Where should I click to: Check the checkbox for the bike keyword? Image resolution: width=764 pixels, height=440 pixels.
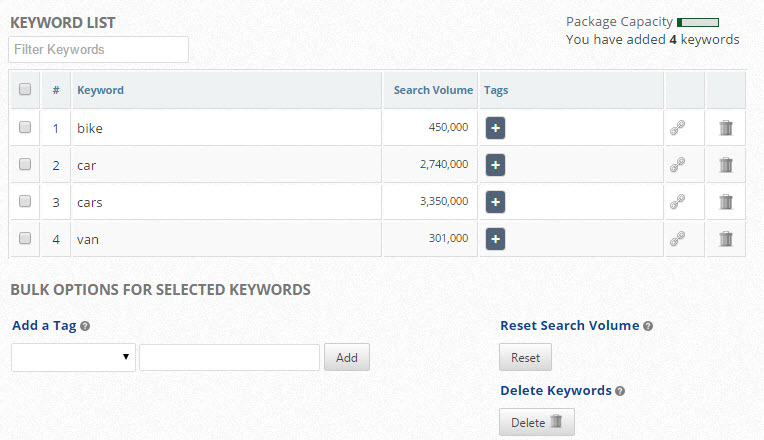tap(25, 128)
